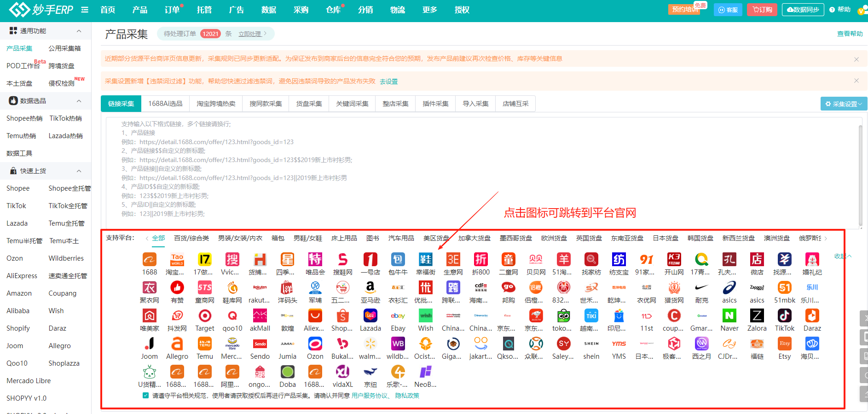Dismiss the first orange notice banner
The width and height of the screenshot is (868, 414).
pyautogui.click(x=856, y=59)
